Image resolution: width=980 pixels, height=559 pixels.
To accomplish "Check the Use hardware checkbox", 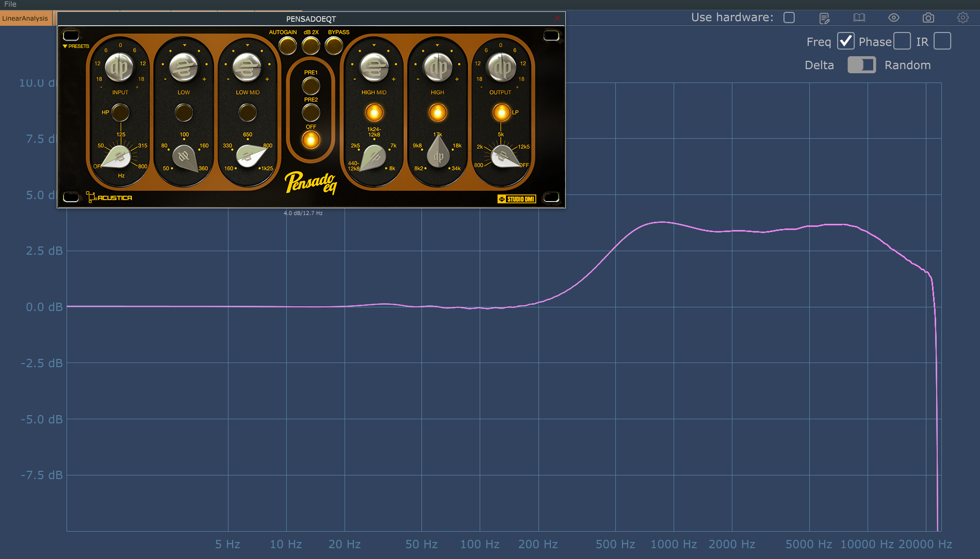I will (x=789, y=18).
